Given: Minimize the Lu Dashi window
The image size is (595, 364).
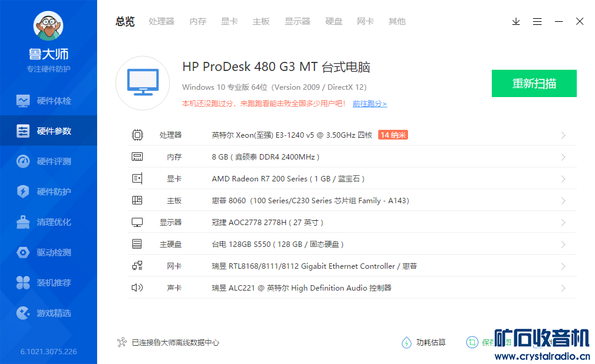Looking at the screenshot, I should click(559, 22).
